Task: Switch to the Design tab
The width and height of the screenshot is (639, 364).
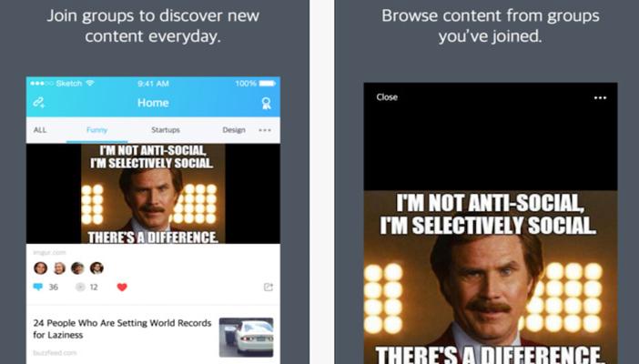Action: tap(233, 130)
